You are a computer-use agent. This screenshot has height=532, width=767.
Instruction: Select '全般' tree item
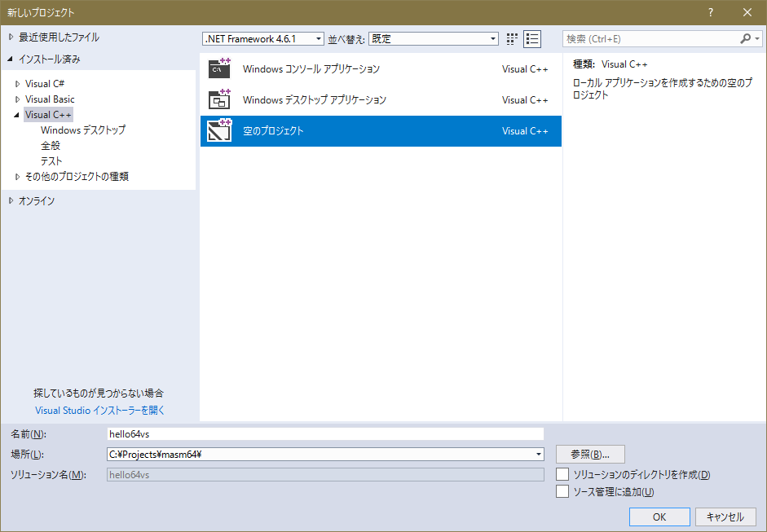(51, 146)
